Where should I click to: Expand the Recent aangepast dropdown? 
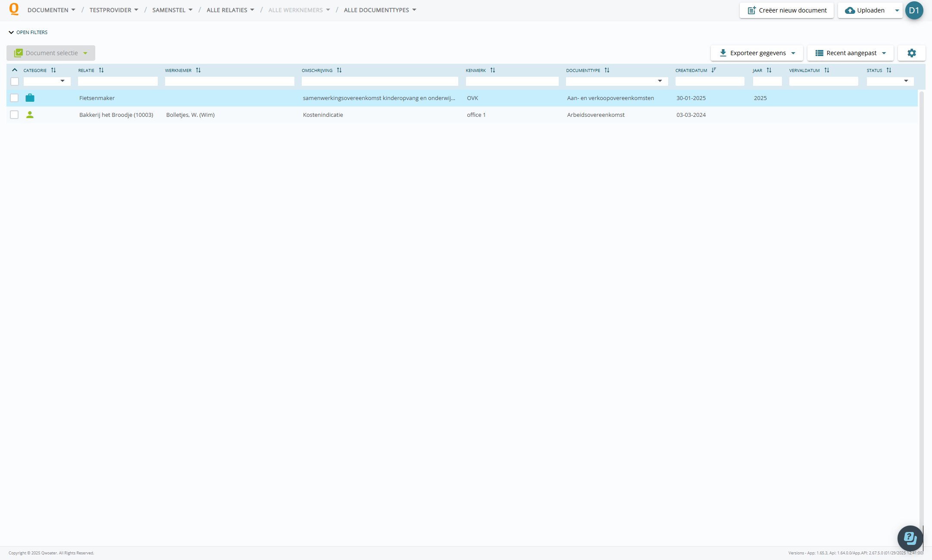(850, 53)
